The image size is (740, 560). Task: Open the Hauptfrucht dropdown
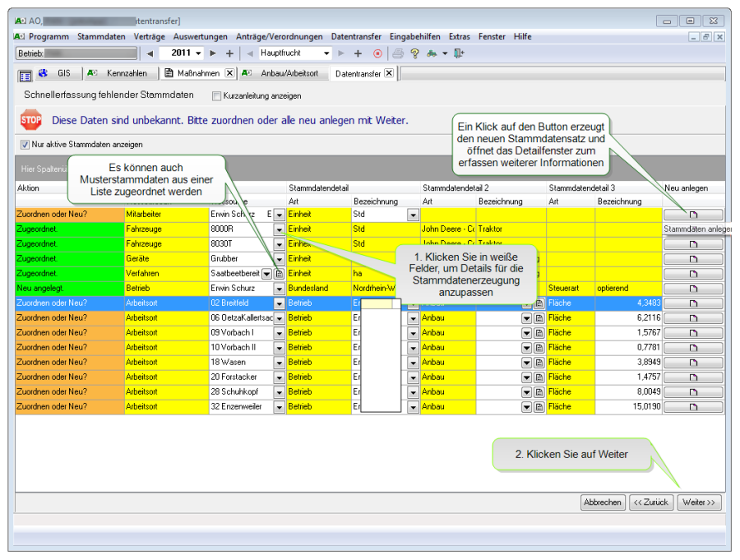pyautogui.click(x=326, y=53)
